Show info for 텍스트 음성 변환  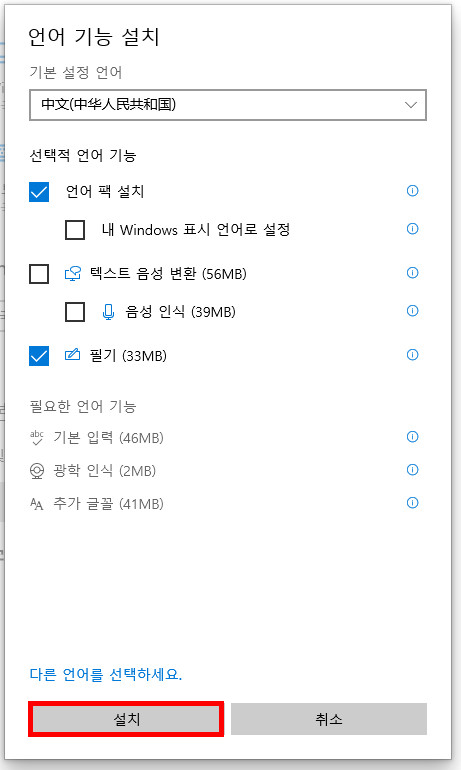[x=412, y=273]
